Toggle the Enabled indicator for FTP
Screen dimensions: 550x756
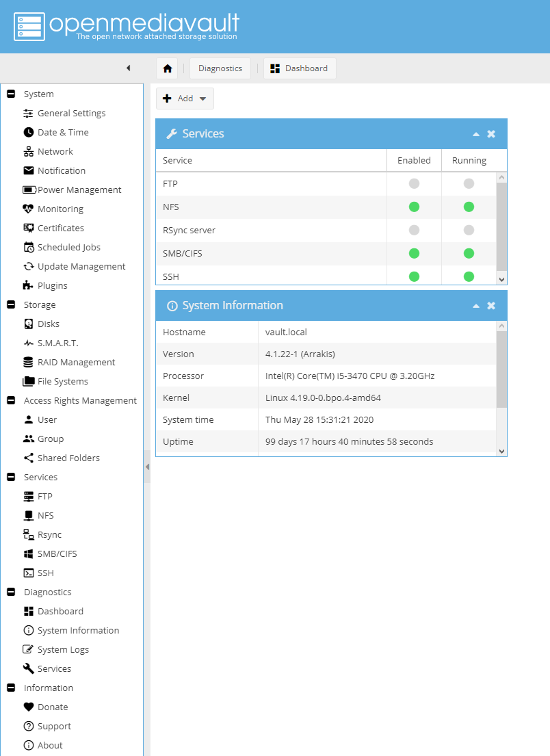[413, 183]
